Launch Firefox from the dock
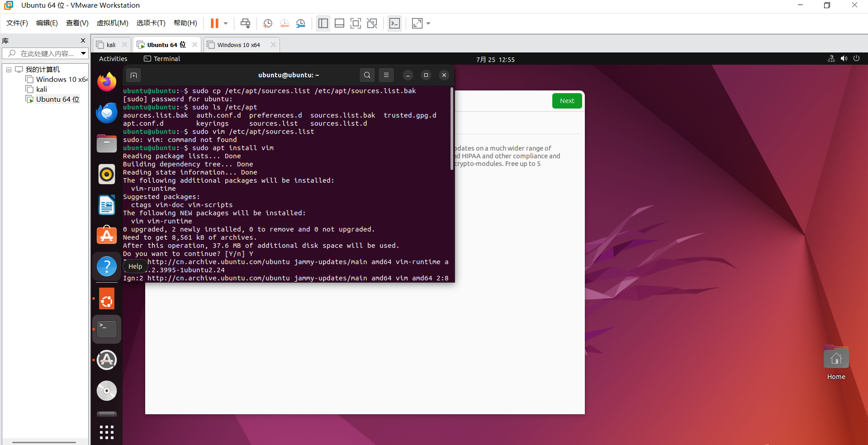The image size is (868, 445). point(107,82)
